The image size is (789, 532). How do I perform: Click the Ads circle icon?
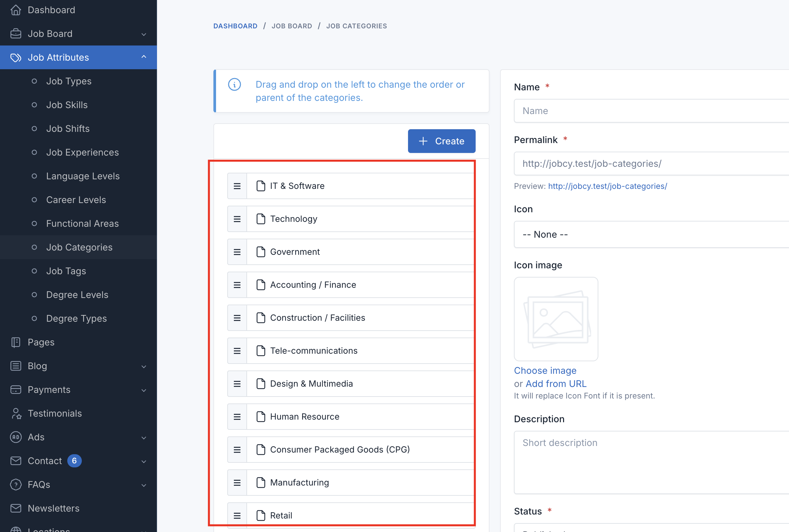tap(16, 437)
